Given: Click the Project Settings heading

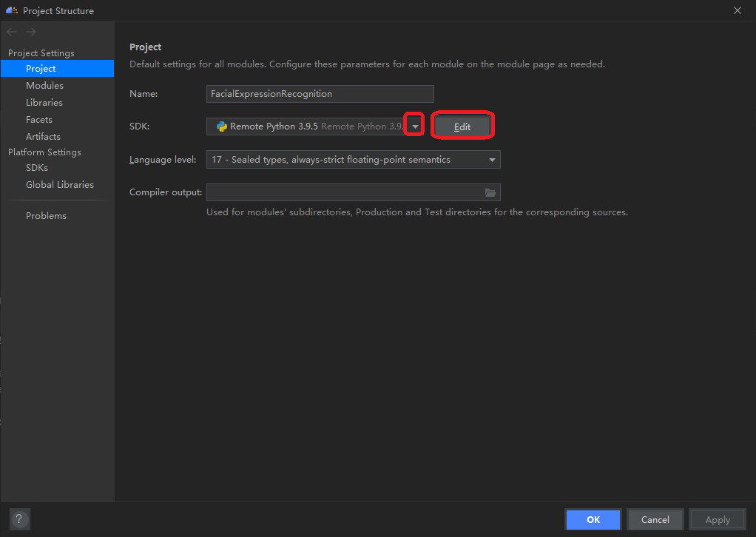Looking at the screenshot, I should tap(41, 53).
